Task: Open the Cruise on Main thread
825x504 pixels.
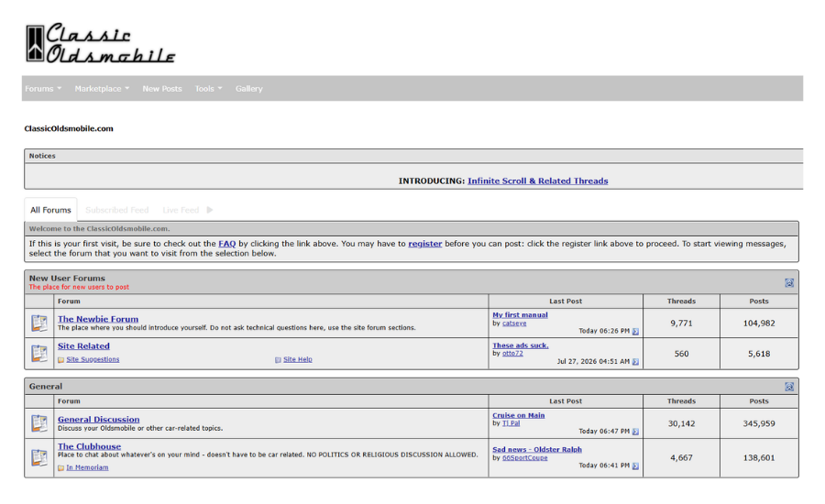Action: (518, 415)
